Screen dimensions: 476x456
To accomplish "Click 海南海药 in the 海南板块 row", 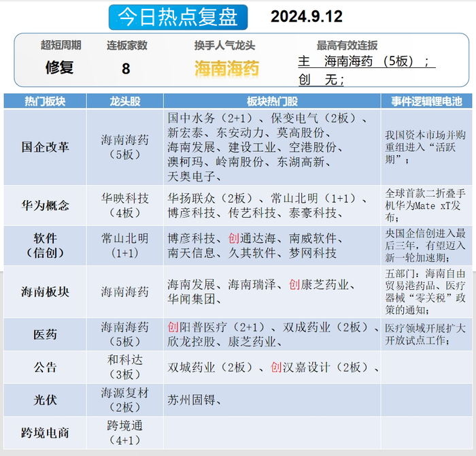I will tap(124, 292).
